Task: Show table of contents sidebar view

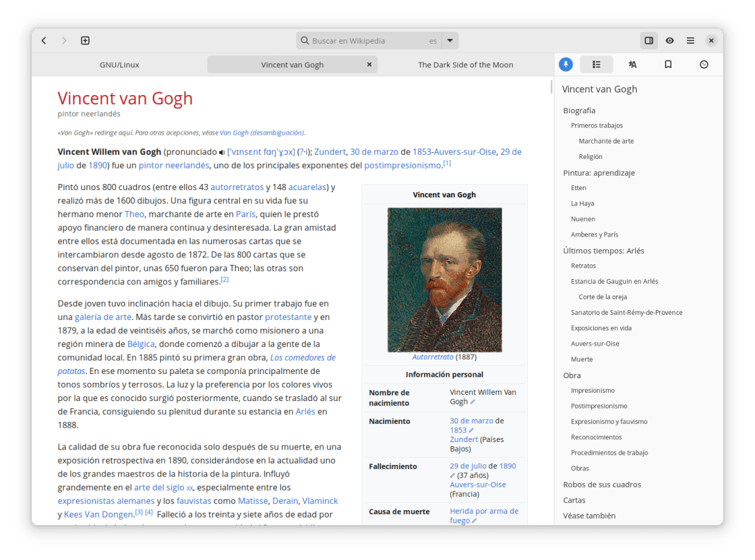Action: click(596, 65)
